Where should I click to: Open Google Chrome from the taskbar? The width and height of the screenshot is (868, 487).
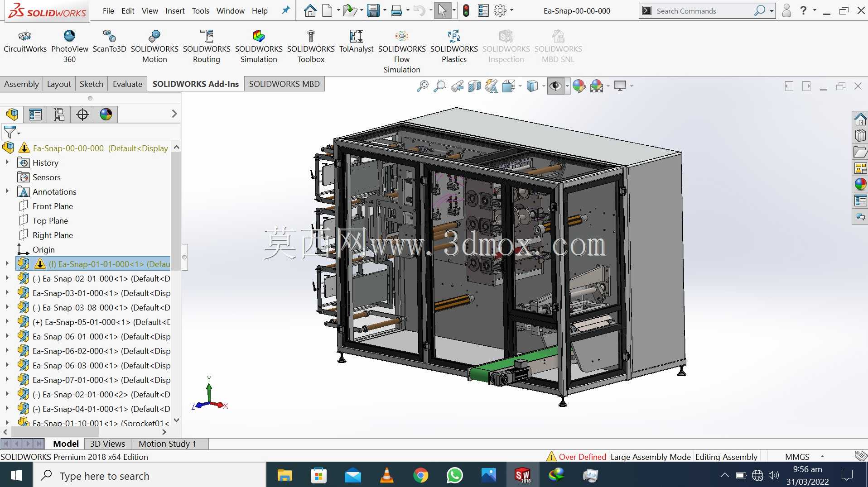pos(420,475)
